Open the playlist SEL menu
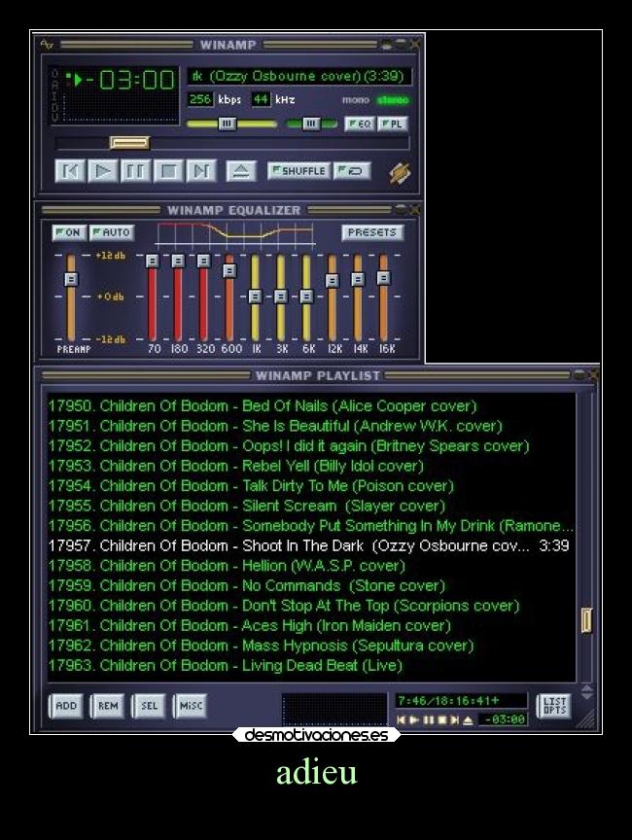 pos(148,707)
